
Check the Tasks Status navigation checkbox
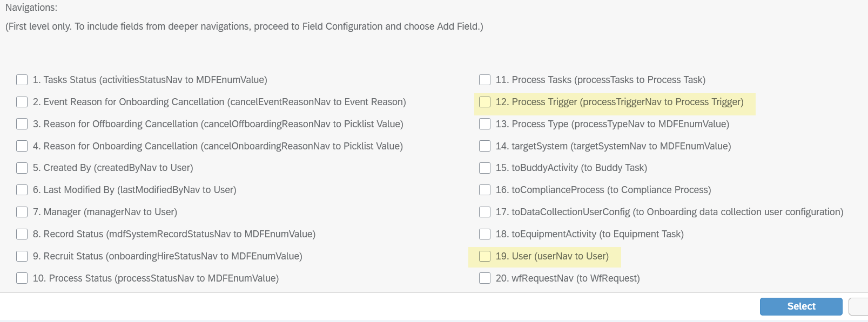click(x=22, y=80)
